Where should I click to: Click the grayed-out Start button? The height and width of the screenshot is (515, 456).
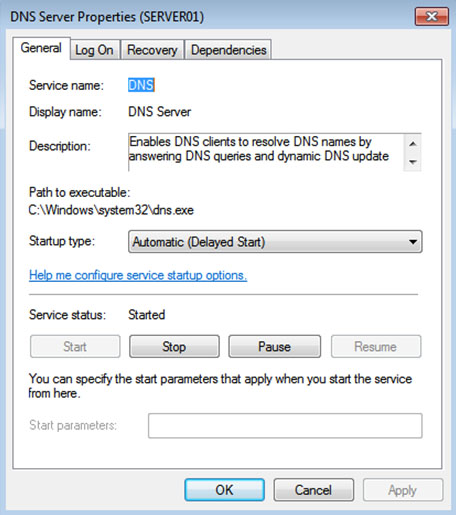coord(75,347)
